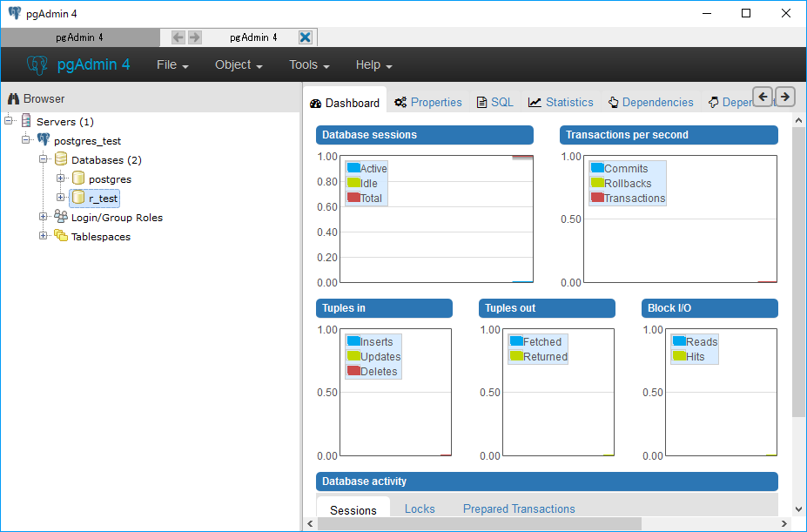Screen dimensions: 807x532
Task: Select the postgres database label
Action: pos(111,179)
